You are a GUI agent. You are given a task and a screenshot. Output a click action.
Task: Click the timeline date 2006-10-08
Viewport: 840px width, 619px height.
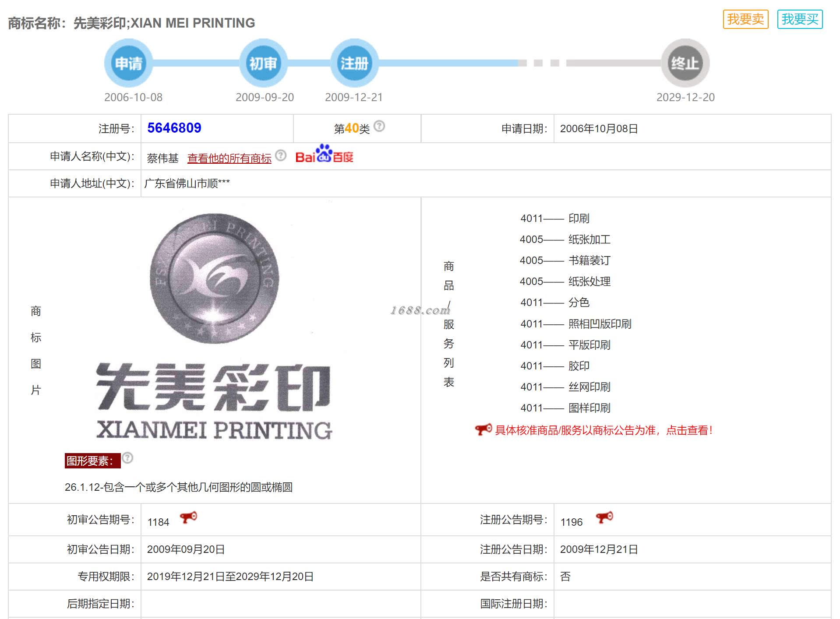point(133,97)
